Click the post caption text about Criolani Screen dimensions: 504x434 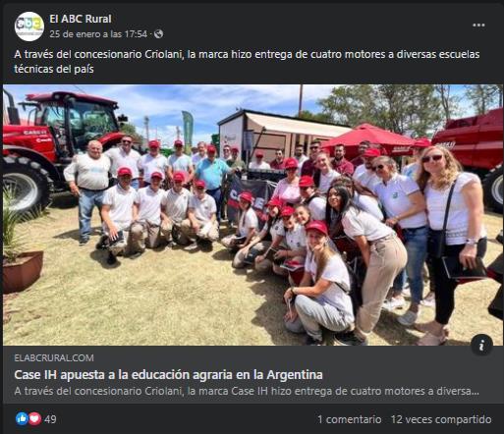click(247, 62)
